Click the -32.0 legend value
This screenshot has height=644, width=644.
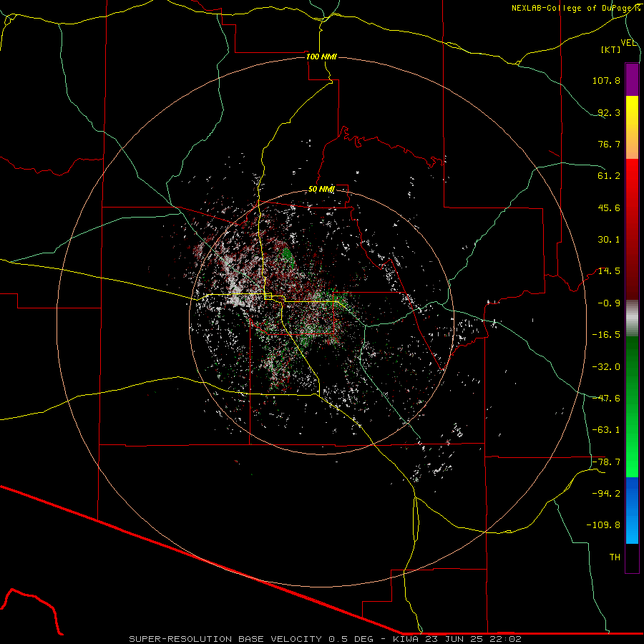pos(606,367)
